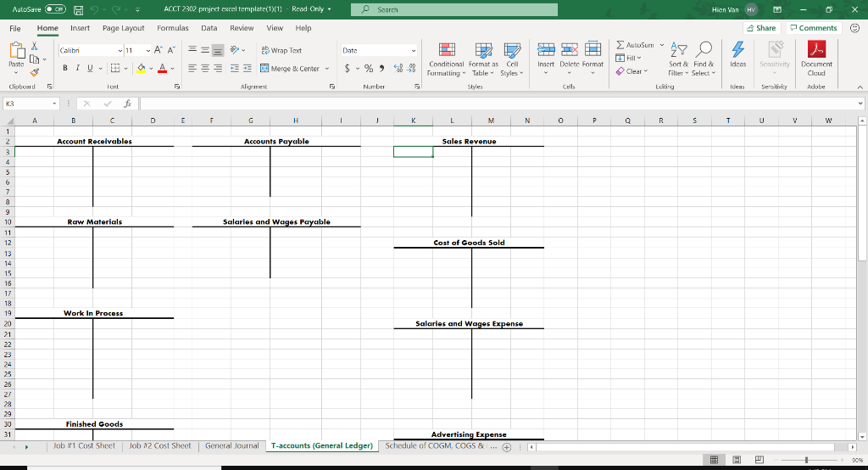Click Increase Decimal icon

pos(398,68)
